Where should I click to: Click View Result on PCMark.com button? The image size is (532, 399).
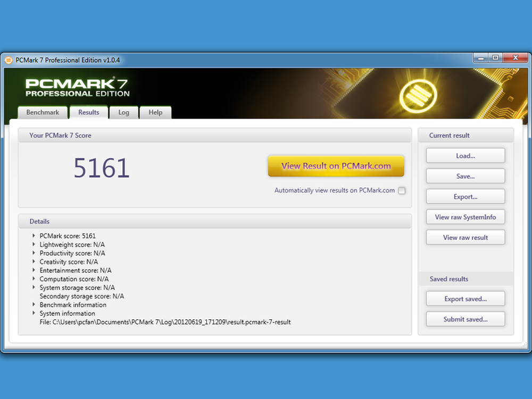[x=336, y=166]
